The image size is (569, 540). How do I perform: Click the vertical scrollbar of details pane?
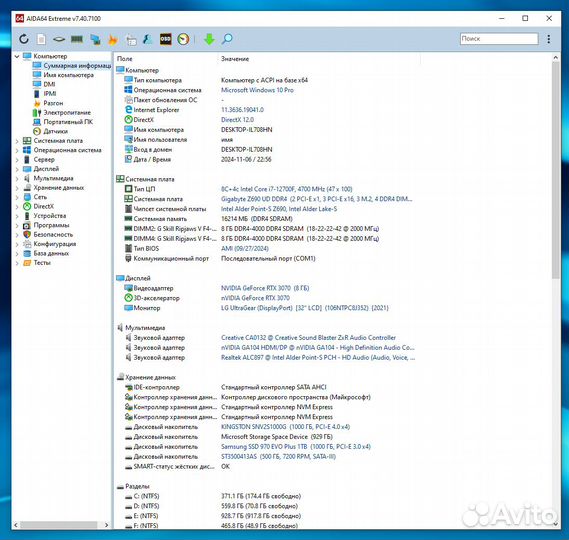coord(555,171)
